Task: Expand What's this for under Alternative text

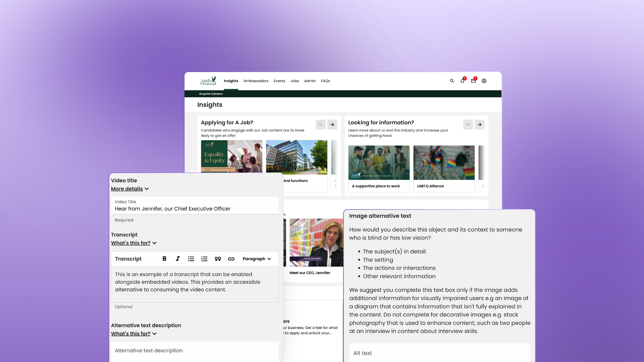Action: pyautogui.click(x=133, y=334)
